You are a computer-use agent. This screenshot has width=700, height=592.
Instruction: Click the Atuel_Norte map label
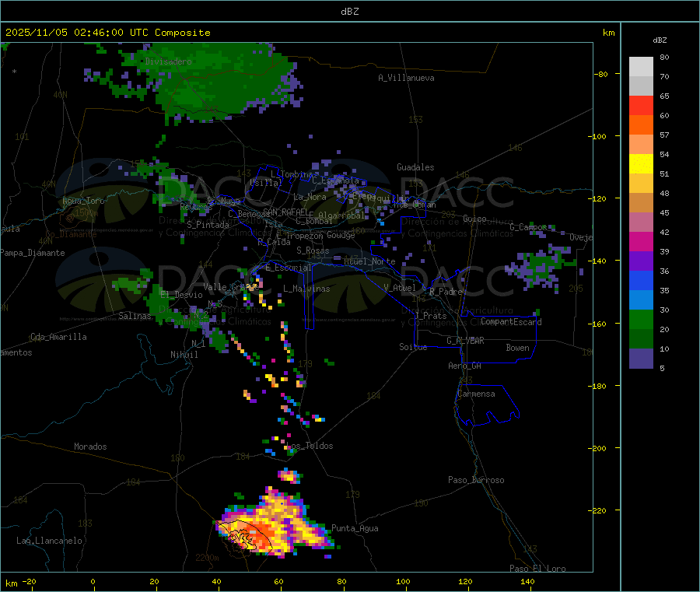[369, 261]
